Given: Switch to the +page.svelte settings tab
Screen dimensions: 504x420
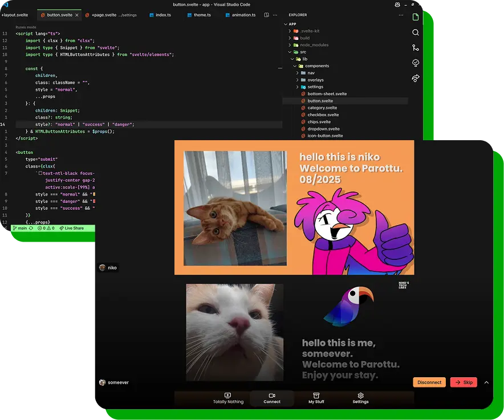Looking at the screenshot, I should coord(112,15).
